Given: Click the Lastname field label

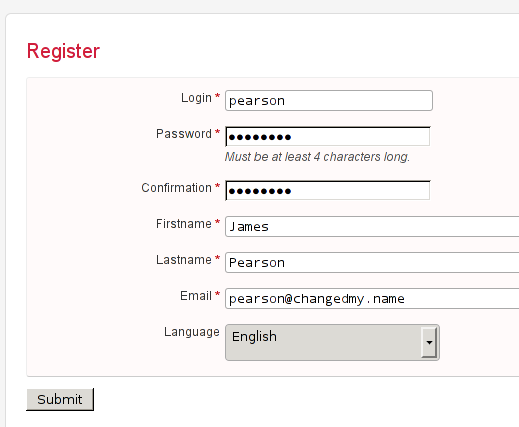Looking at the screenshot, I should pos(184,260).
